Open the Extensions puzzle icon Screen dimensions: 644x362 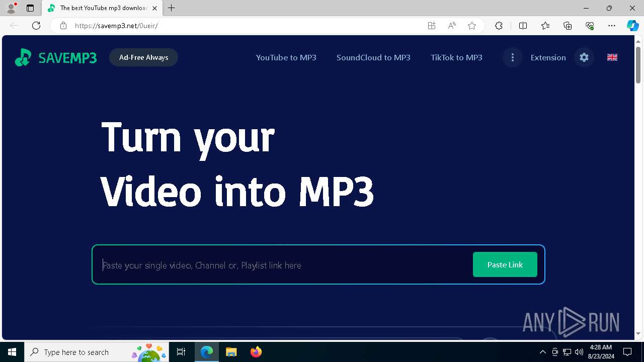point(499,26)
